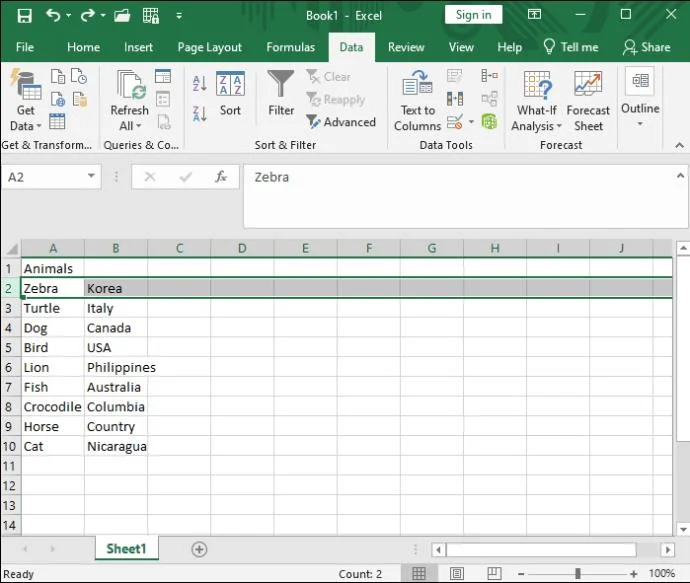Screen dimensions: 690x583
Task: Click the Text to Columns icon
Action: [x=417, y=100]
